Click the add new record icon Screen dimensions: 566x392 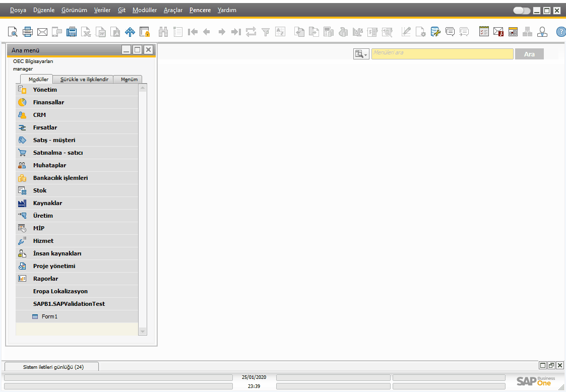point(178,32)
